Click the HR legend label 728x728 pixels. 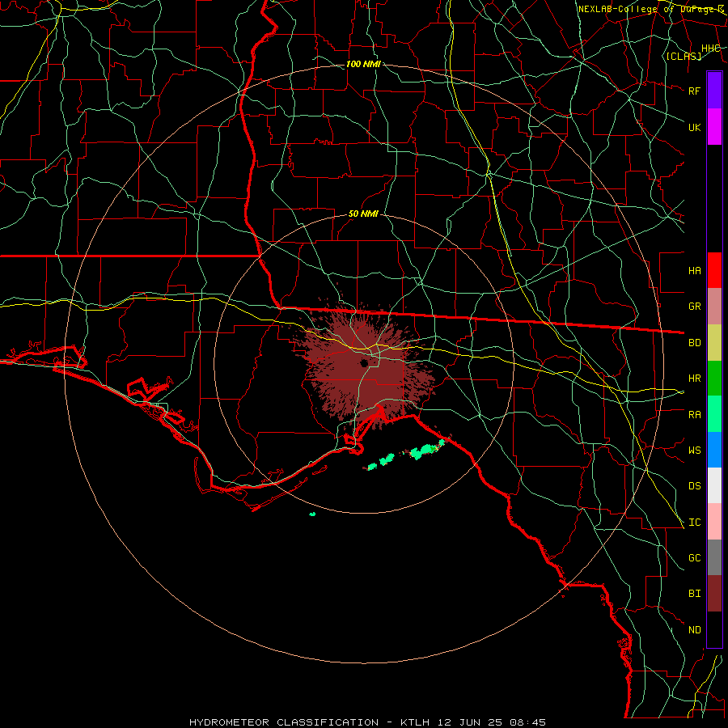click(695, 379)
